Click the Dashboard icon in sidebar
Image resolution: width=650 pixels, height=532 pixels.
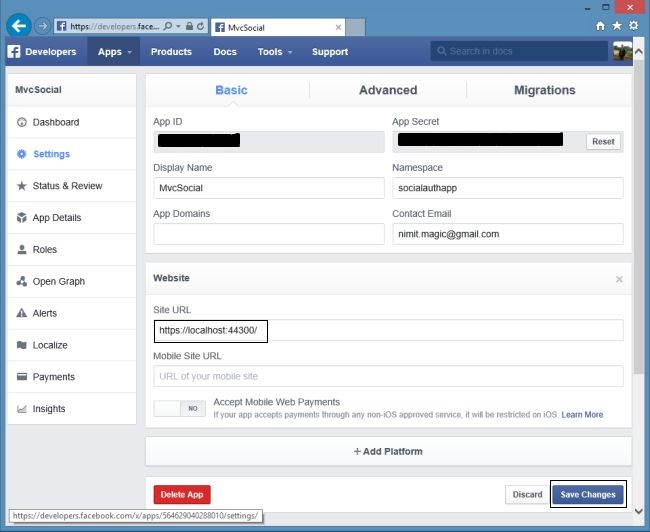tap(22, 122)
